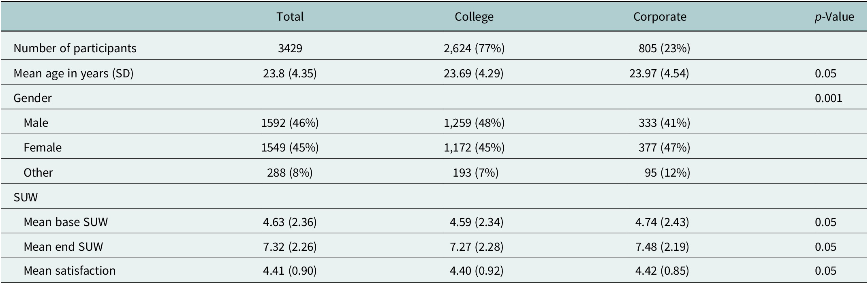The height and width of the screenshot is (284, 868).
Task: Click the Mean satisfaction row label
Action: [69, 271]
